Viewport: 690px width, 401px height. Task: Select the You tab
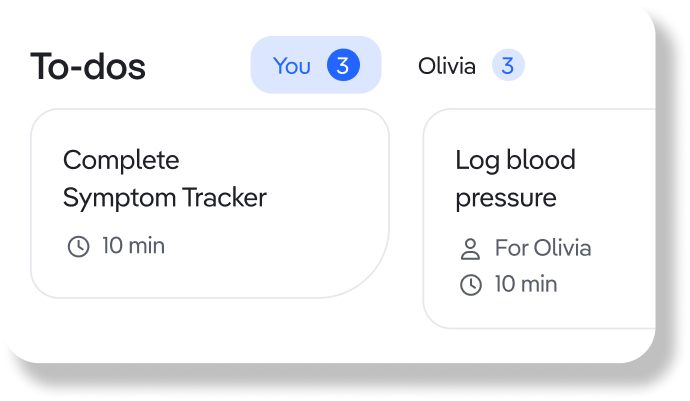point(316,65)
